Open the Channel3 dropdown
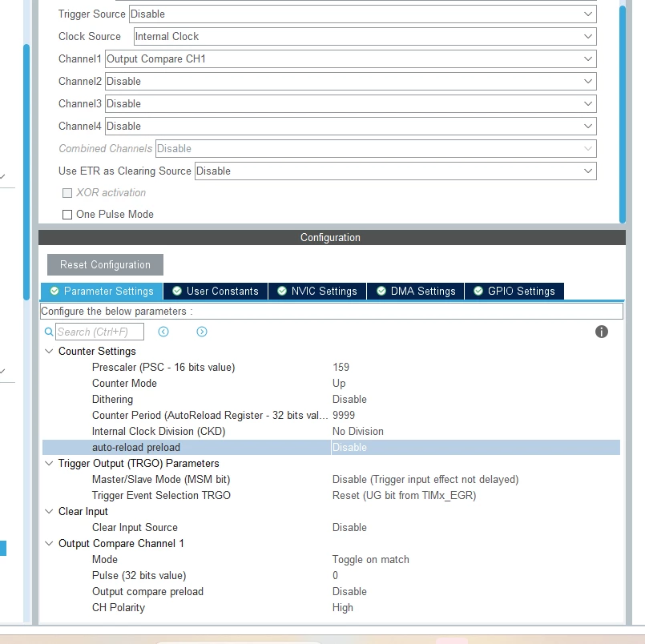 pyautogui.click(x=350, y=103)
